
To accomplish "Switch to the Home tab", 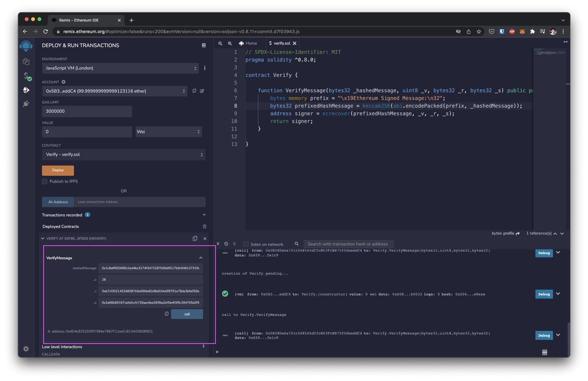I will (248, 43).
